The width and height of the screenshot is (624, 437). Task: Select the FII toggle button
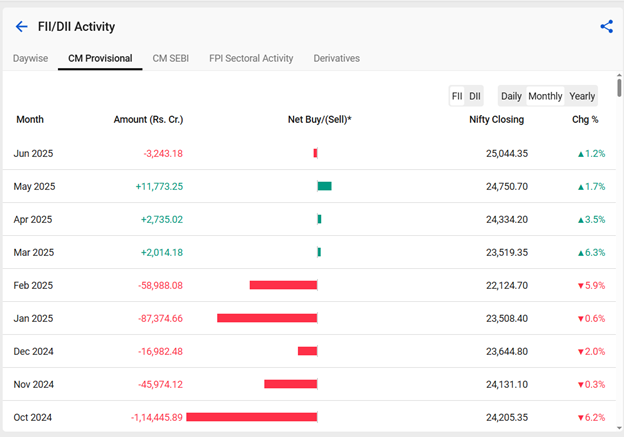(457, 96)
